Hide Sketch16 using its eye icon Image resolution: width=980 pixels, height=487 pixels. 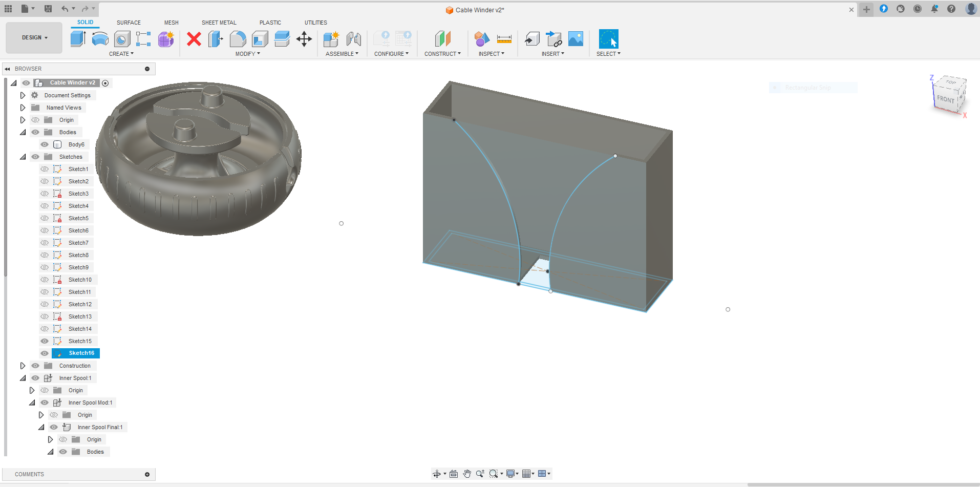[45, 353]
